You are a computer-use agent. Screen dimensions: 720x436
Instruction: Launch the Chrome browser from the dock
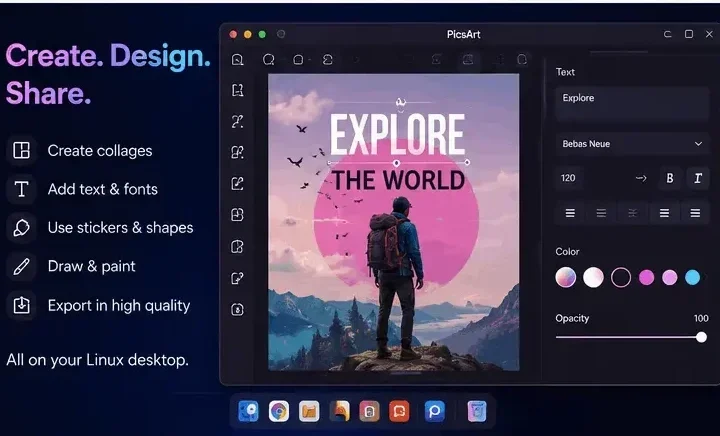click(x=279, y=411)
